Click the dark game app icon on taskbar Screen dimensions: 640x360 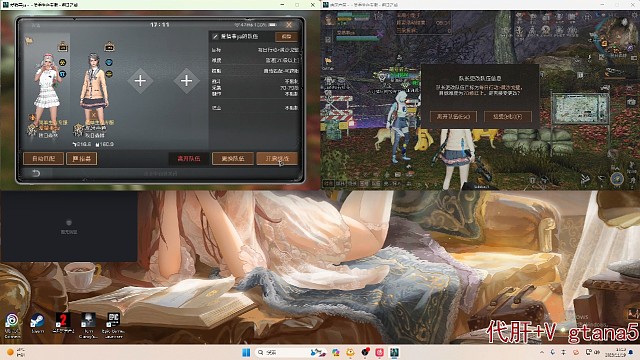click(394, 352)
